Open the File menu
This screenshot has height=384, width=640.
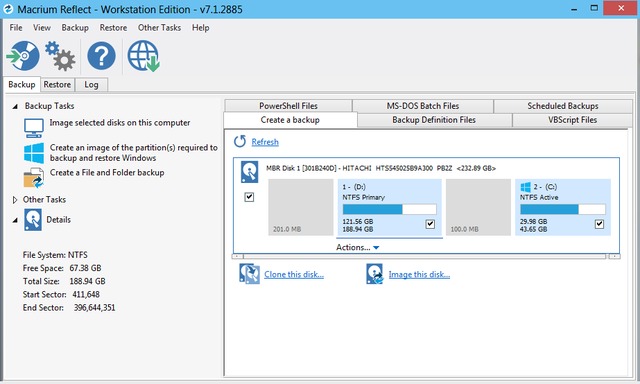16,27
